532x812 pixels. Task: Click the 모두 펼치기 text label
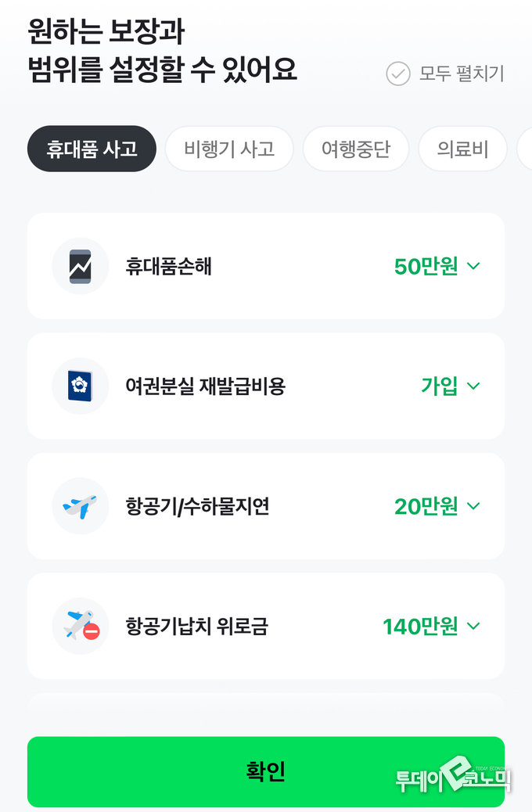point(462,74)
